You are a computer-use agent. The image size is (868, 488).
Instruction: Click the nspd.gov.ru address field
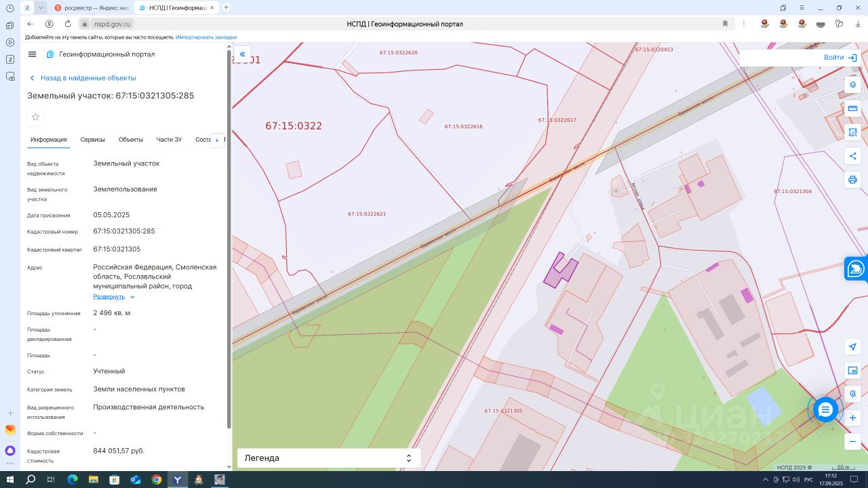112,24
